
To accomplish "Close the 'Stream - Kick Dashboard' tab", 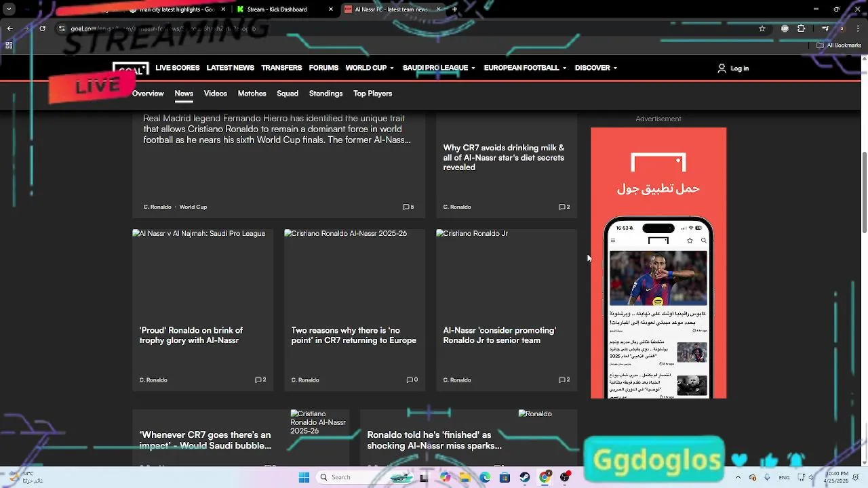I will [x=331, y=9].
